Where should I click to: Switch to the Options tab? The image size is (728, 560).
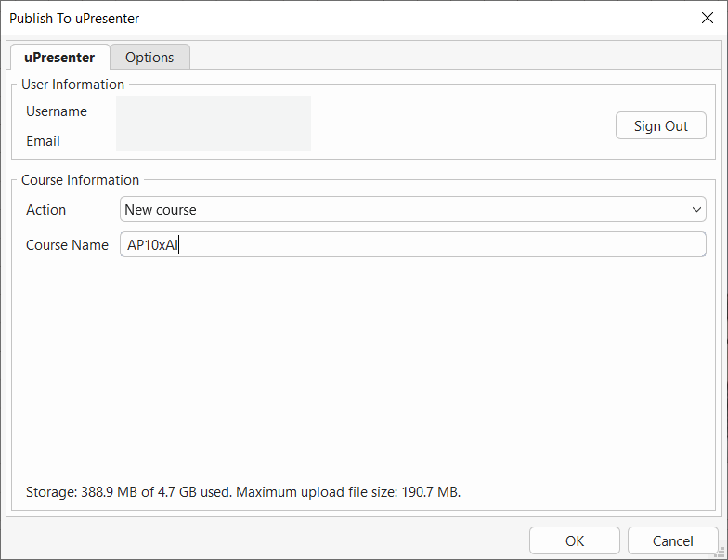coord(149,58)
